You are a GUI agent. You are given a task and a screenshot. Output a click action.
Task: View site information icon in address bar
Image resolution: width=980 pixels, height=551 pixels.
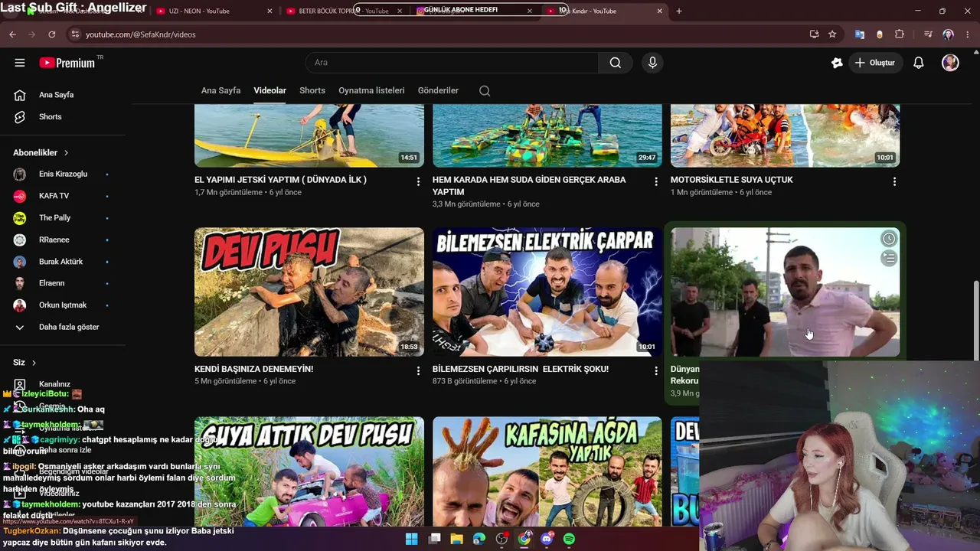coord(74,34)
